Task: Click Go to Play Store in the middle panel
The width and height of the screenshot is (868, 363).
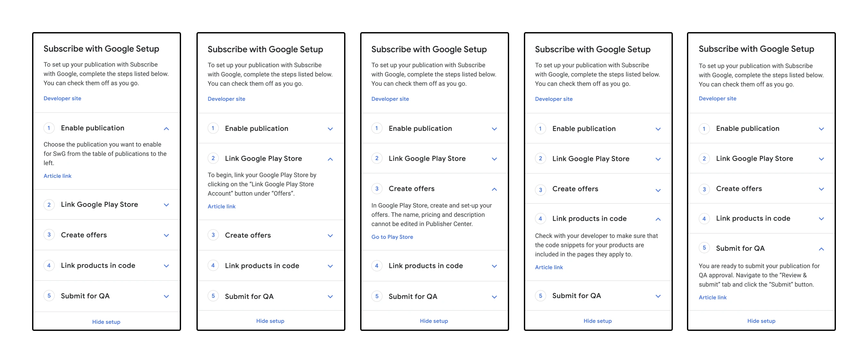Action: point(392,237)
